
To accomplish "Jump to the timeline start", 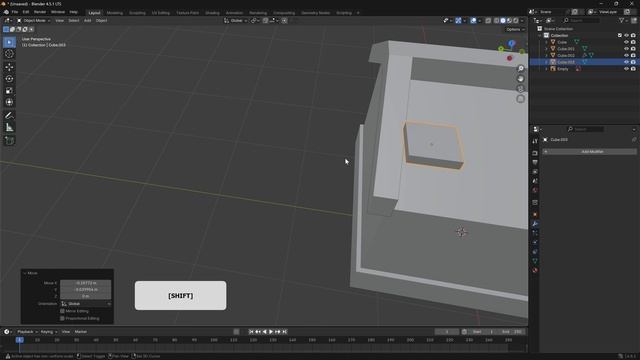I will tap(251, 332).
